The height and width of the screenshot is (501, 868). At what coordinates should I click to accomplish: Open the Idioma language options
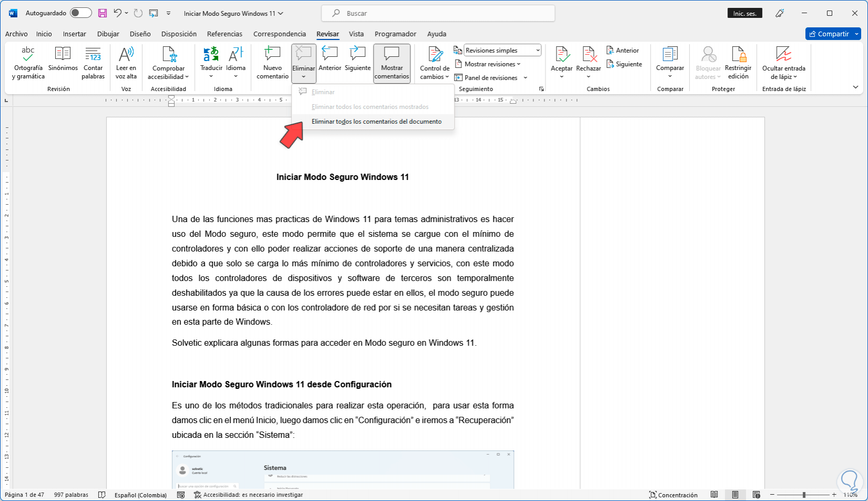coord(236,63)
